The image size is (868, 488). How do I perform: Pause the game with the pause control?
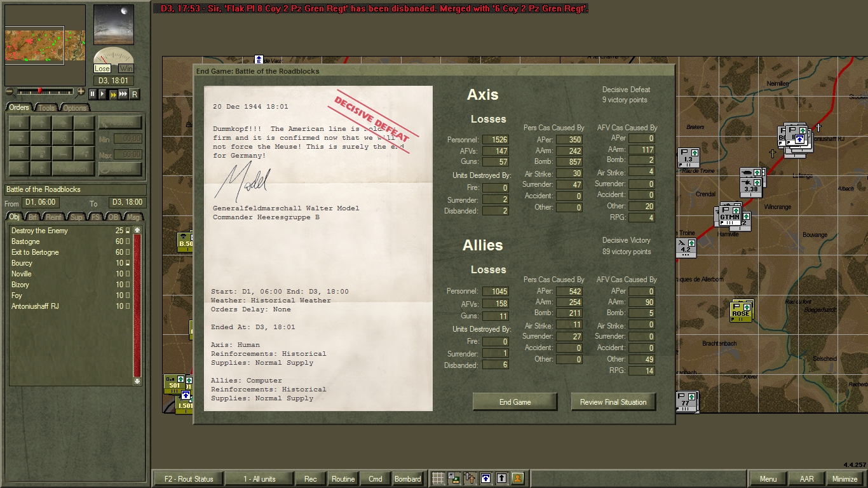tap(93, 94)
